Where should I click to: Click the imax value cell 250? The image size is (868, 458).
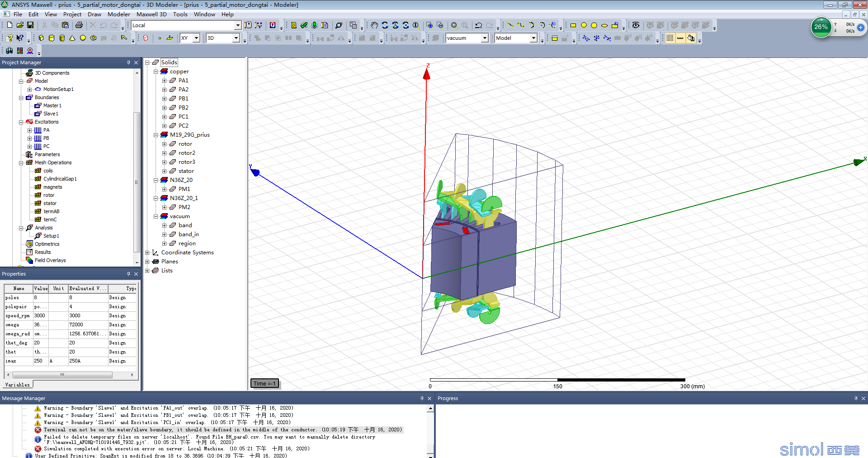tap(40, 361)
